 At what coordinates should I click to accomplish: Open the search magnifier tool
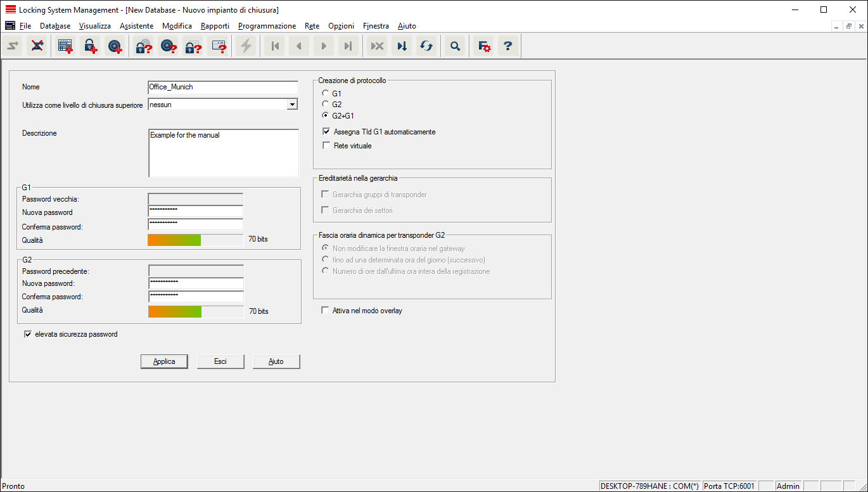point(454,46)
